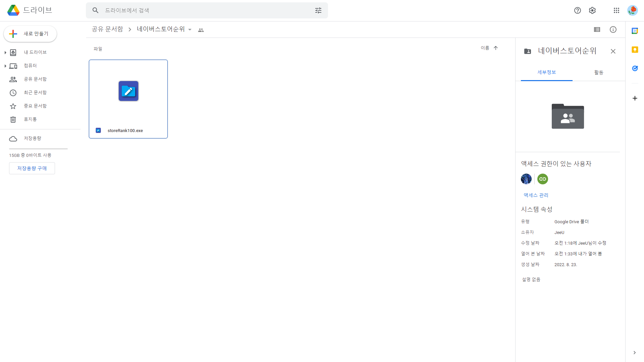Open the Google apps grid
The height and width of the screenshot is (362, 644).
coord(616,10)
